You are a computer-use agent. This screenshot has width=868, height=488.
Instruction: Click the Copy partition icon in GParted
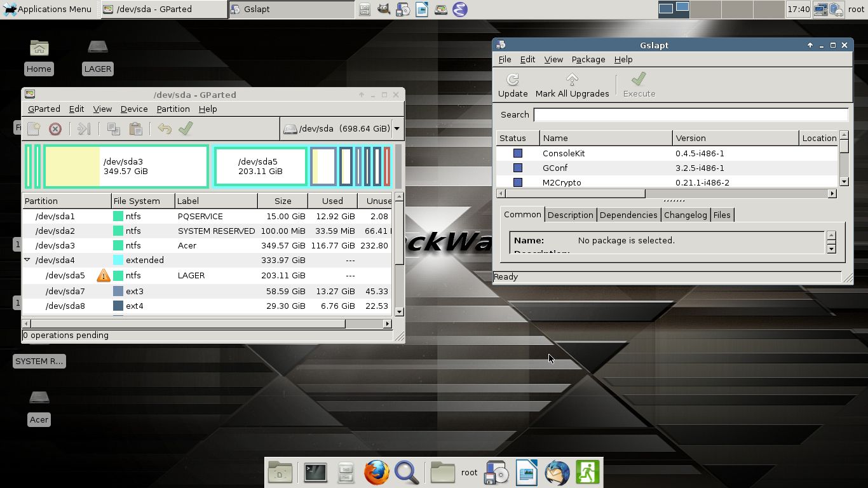[114, 129]
